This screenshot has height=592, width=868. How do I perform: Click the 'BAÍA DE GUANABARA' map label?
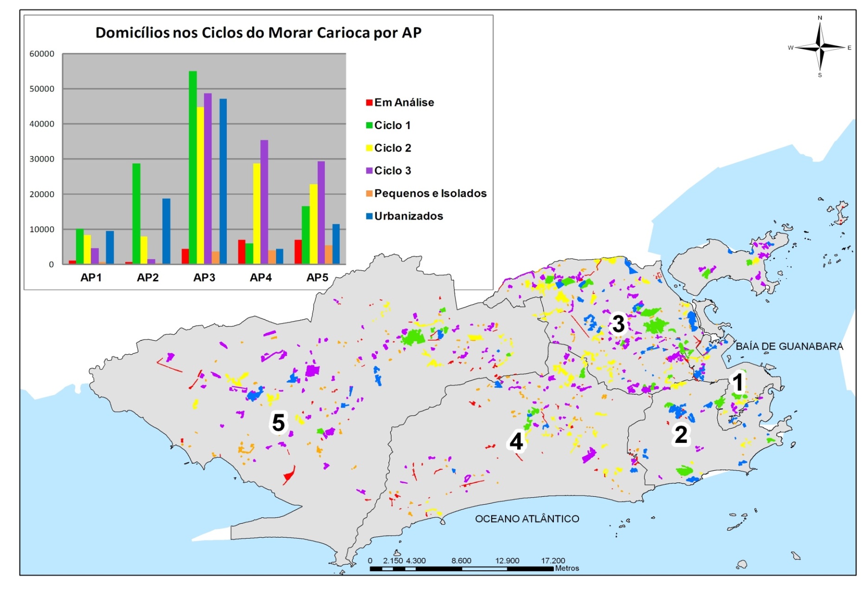(x=789, y=346)
